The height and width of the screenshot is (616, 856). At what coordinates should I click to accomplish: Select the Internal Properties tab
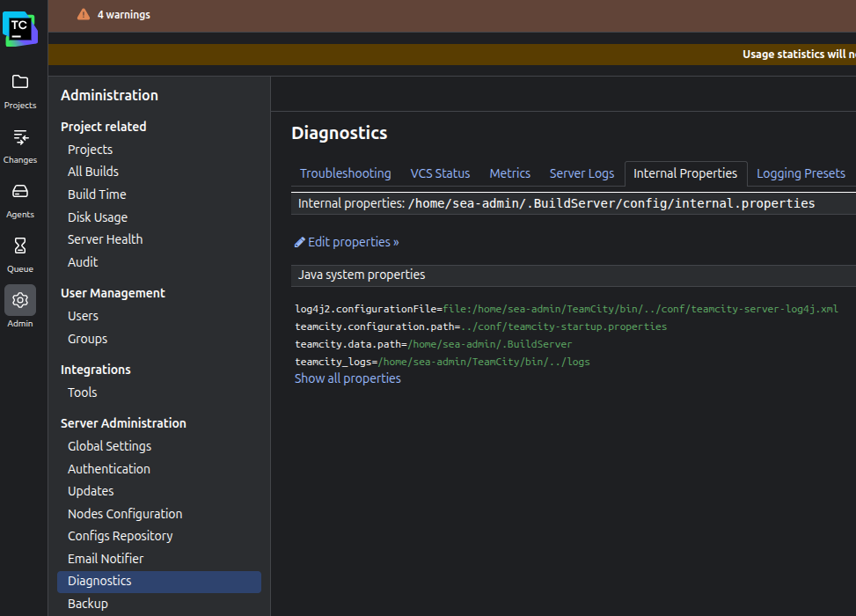tap(685, 173)
